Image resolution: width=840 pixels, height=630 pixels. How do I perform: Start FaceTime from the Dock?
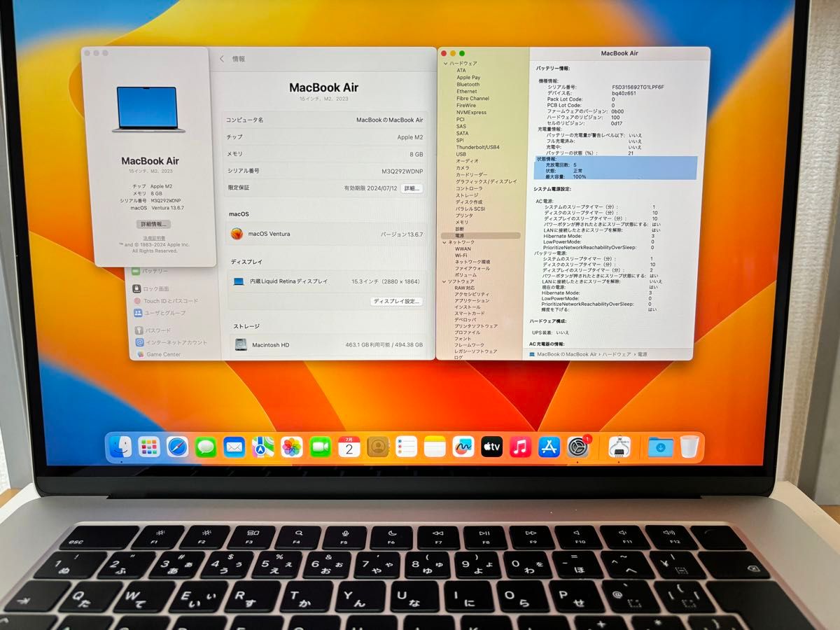(x=321, y=446)
